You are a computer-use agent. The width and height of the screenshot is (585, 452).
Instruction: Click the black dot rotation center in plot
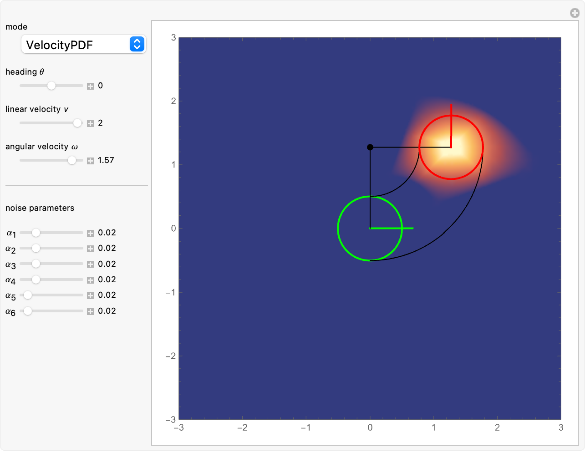[x=370, y=147]
